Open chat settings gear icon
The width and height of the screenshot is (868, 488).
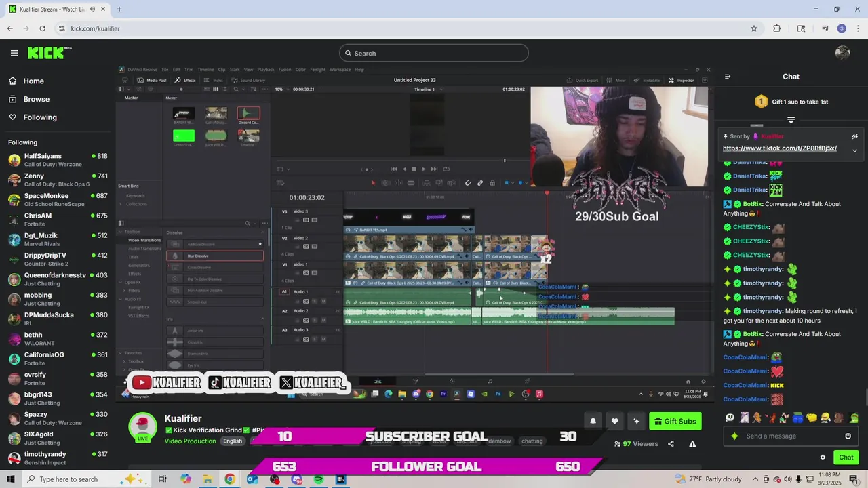[823, 457]
